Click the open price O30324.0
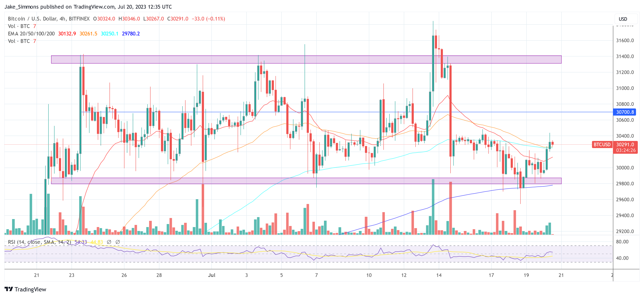The width and height of the screenshot is (644, 297). pos(104,19)
